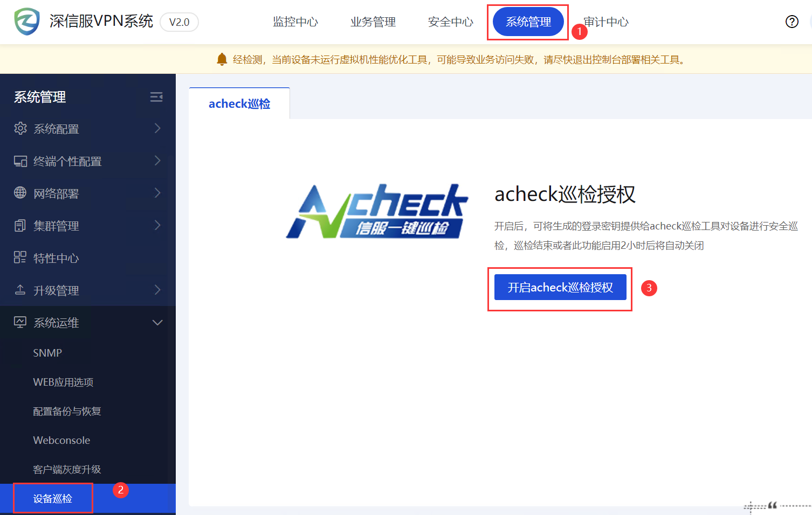Expand the 终端个性配置 chevron arrow
This screenshot has width=812, height=515.
157,161
